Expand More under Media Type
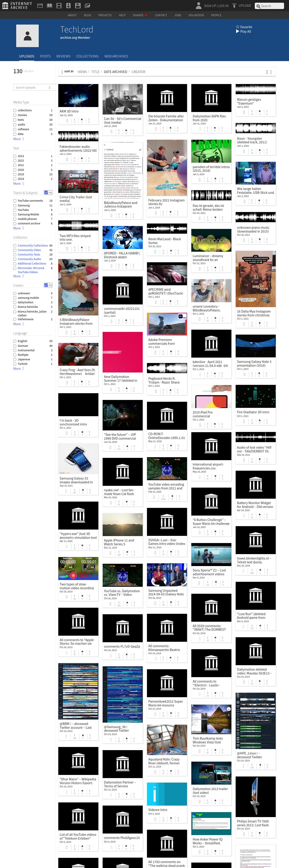Screen dimensions: 289x868 (18, 139)
